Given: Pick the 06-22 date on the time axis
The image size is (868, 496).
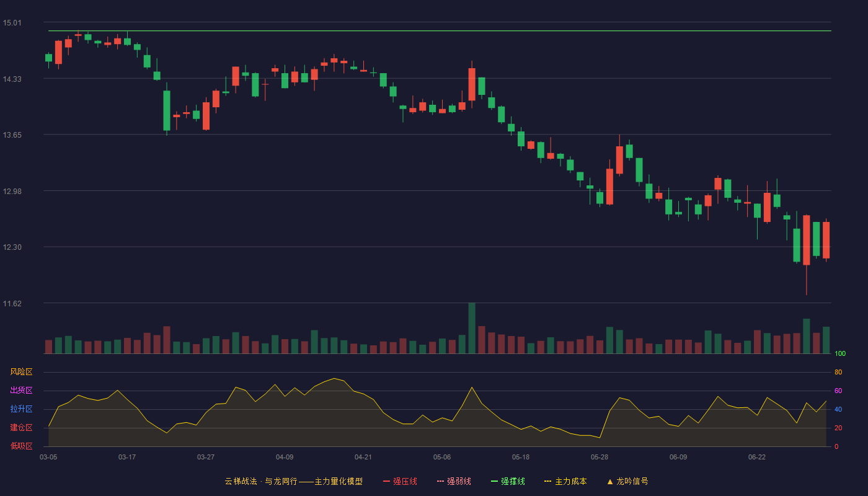Looking at the screenshot, I should (757, 457).
